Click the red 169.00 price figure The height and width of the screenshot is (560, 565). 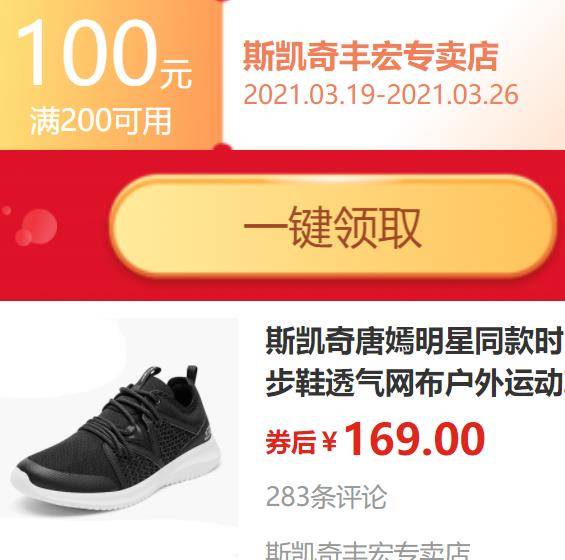coord(415,439)
